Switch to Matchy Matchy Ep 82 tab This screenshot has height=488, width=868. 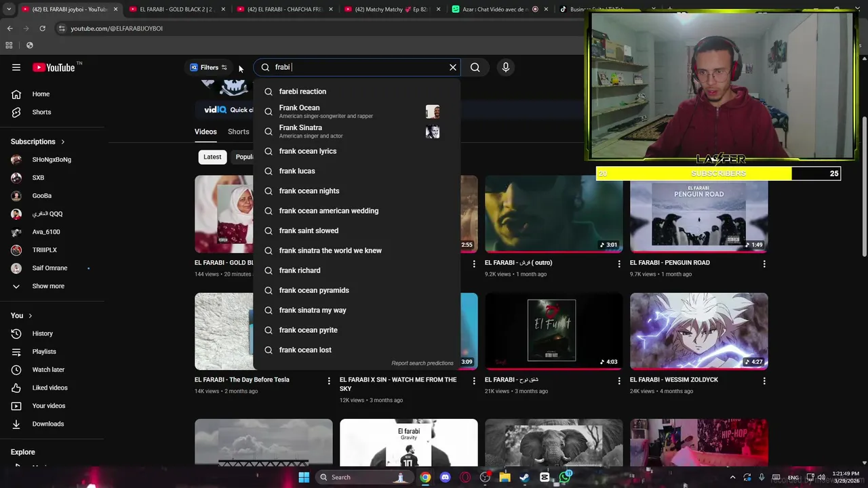392,9
